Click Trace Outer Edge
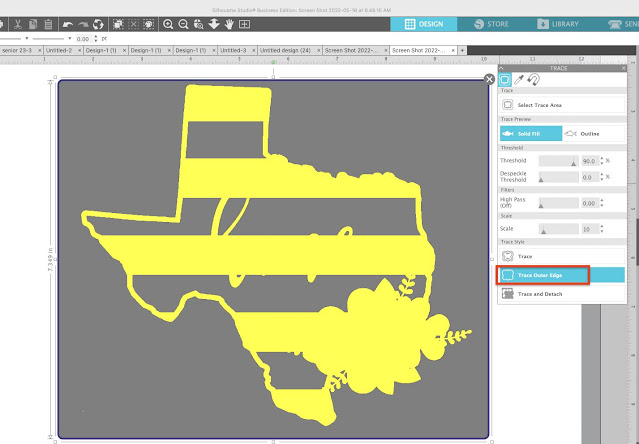This screenshot has height=444, width=639. point(562,275)
